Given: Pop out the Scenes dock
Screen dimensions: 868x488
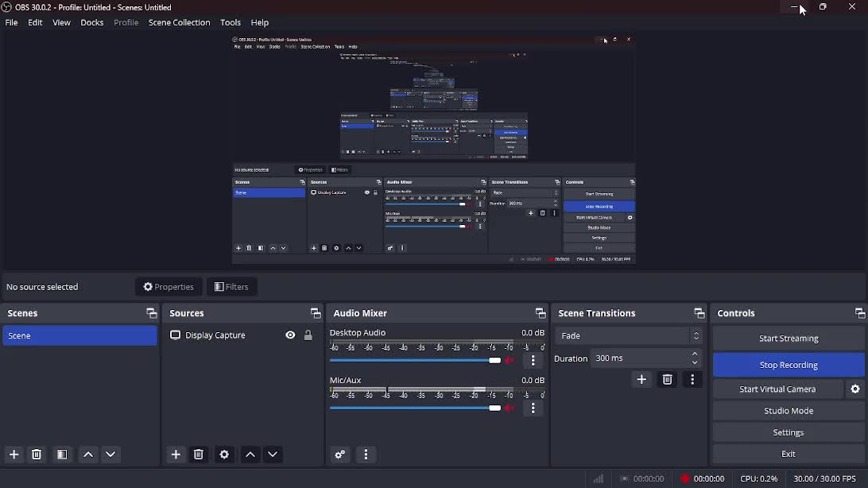Looking at the screenshot, I should [151, 313].
